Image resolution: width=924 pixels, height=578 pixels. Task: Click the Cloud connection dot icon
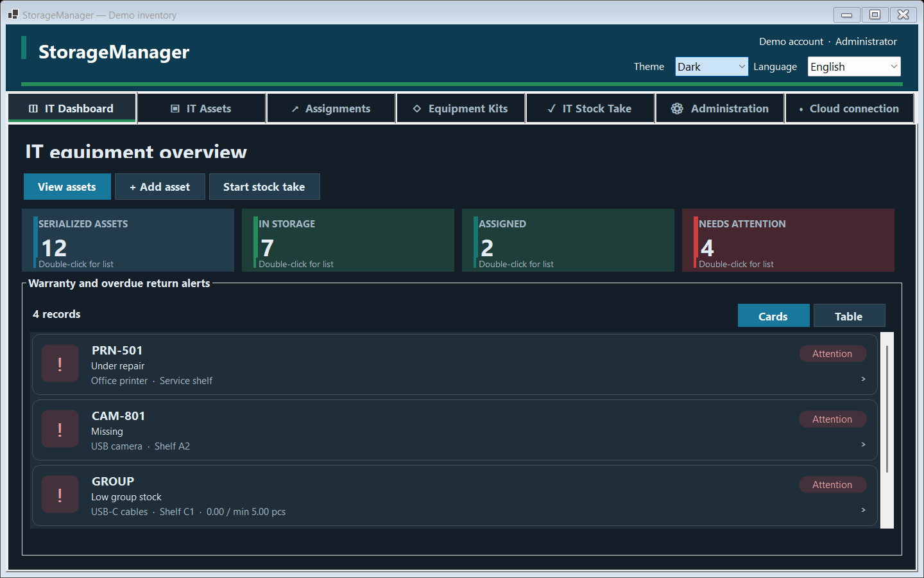pyautogui.click(x=801, y=109)
